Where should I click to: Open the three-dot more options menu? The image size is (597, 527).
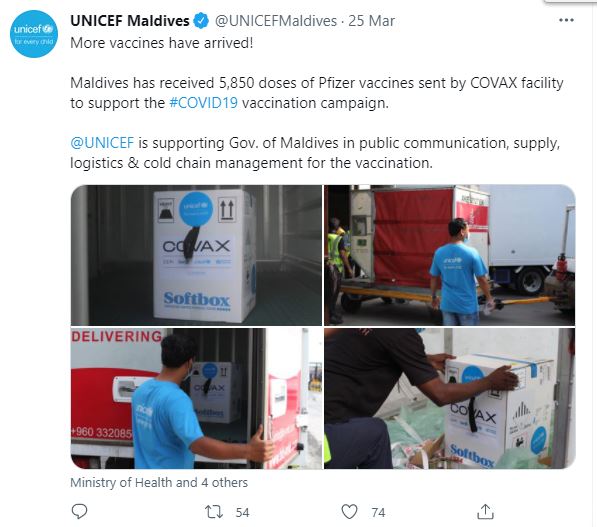[x=566, y=20]
